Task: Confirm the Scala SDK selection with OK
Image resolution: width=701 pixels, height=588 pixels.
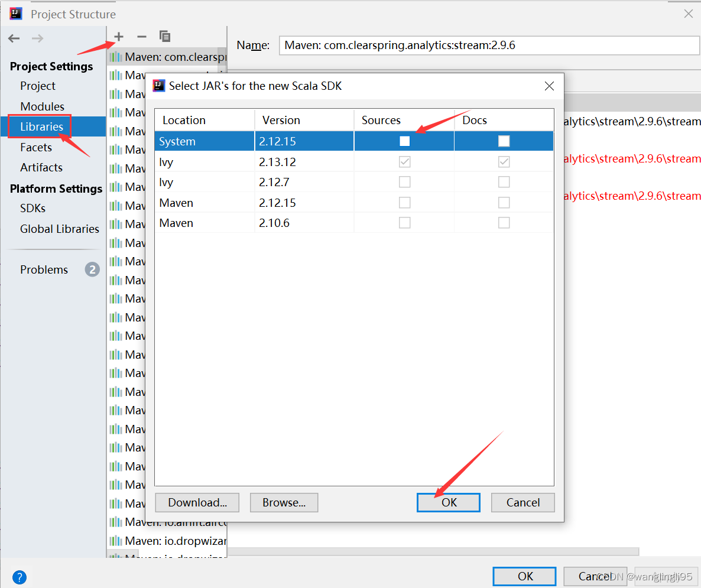Action: [449, 502]
